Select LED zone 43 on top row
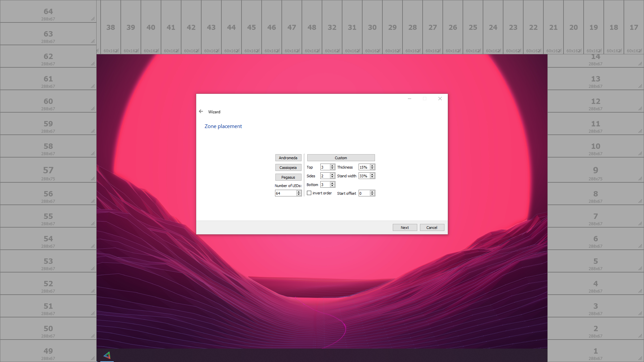 pos(211,27)
